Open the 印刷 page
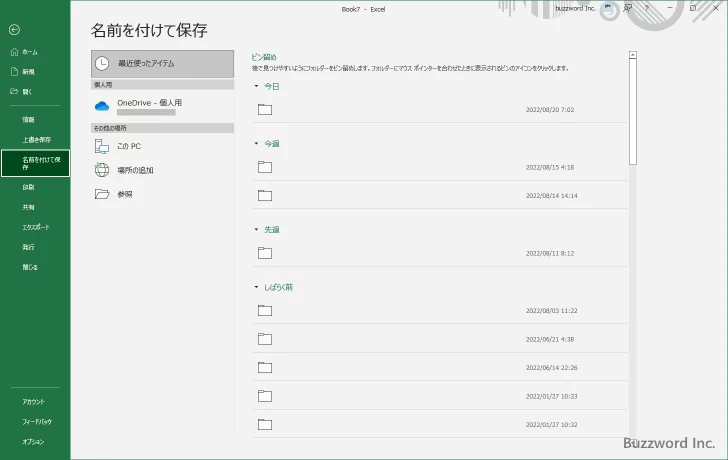Screen dimensions: 728x460 point(28,187)
